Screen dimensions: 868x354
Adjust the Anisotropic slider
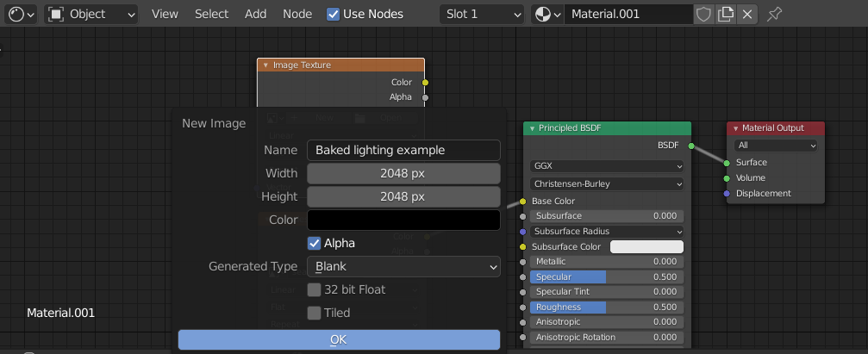tap(607, 322)
